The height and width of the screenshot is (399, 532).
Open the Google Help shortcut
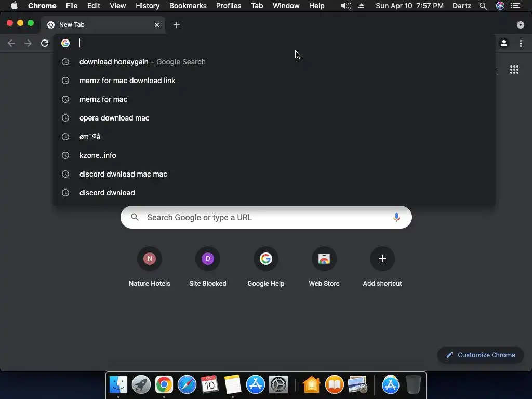[266, 267]
